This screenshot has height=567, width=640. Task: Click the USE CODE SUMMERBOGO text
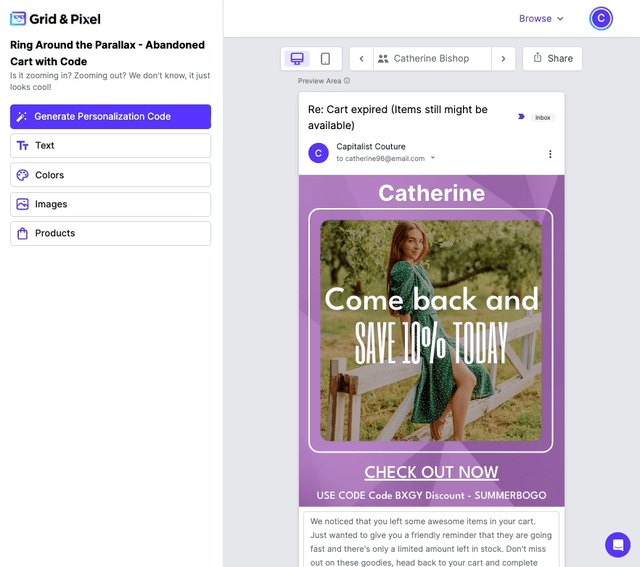[x=431, y=495]
